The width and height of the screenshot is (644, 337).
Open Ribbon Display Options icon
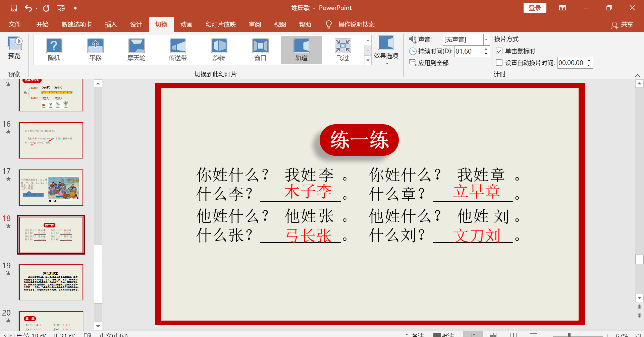[x=562, y=8]
